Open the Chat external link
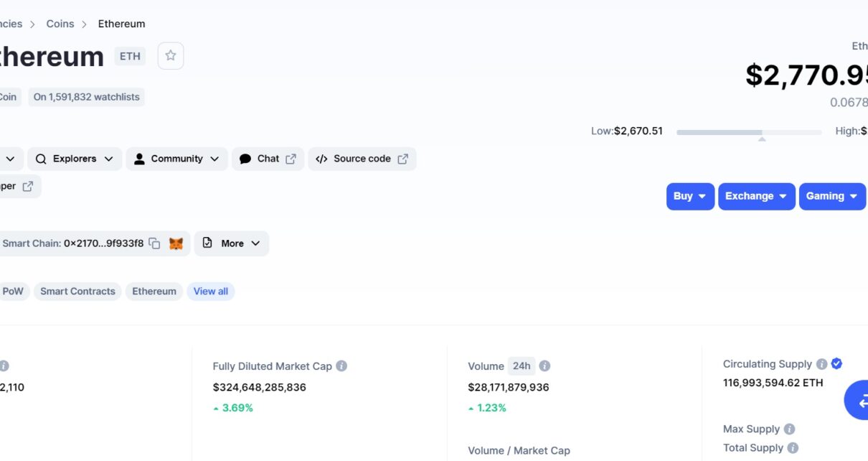868x461 pixels. coord(268,159)
